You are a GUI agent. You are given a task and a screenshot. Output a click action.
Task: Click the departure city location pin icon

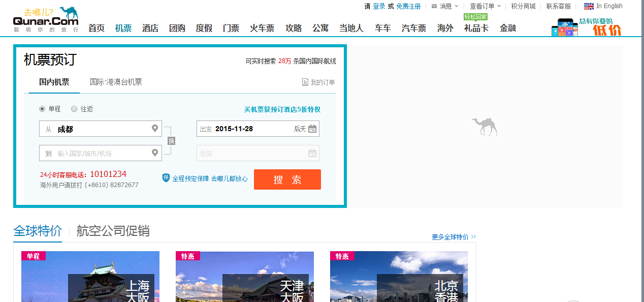pos(155,129)
